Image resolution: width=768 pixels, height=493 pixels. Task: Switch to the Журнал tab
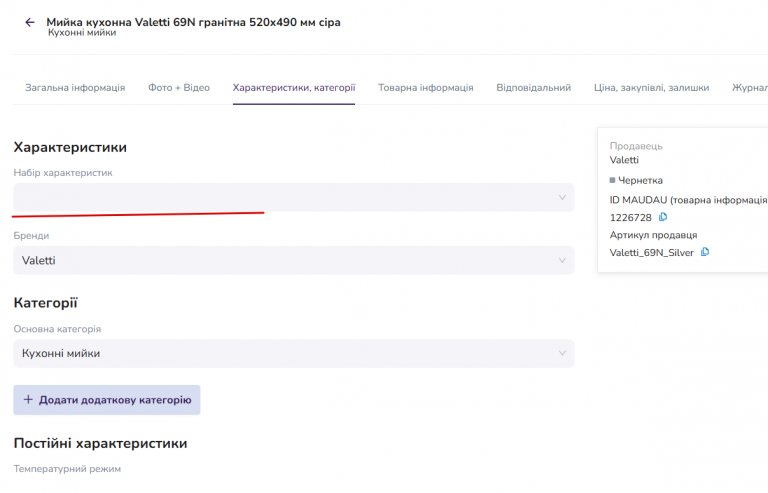750,88
